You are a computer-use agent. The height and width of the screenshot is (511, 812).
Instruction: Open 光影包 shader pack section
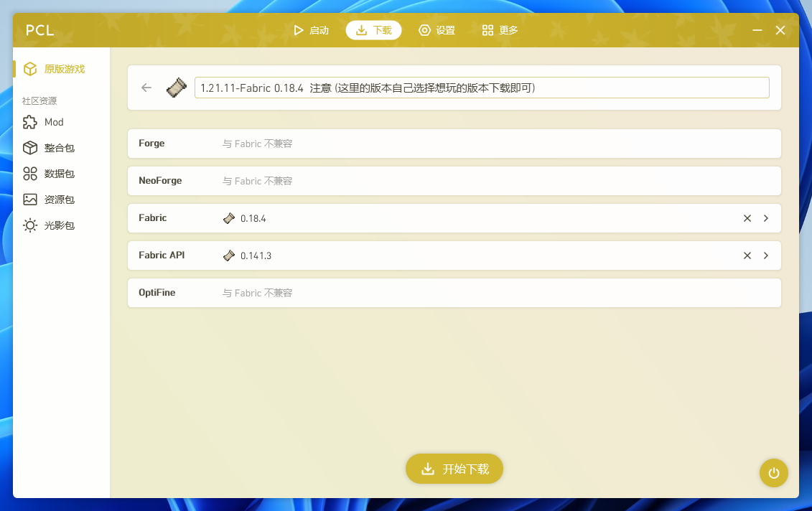click(x=59, y=225)
